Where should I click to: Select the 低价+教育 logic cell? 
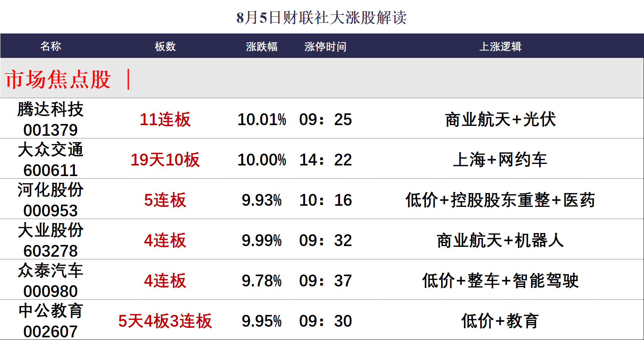(500, 321)
